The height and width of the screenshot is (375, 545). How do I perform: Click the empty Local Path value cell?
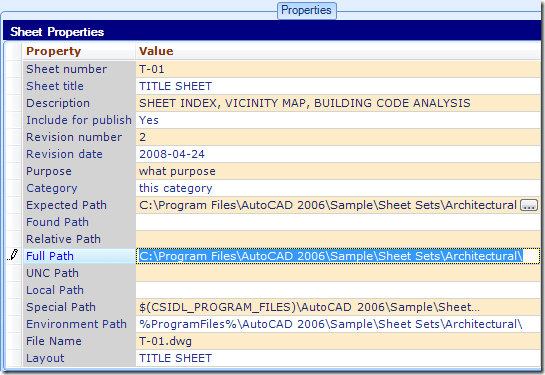pyautogui.click(x=338, y=290)
